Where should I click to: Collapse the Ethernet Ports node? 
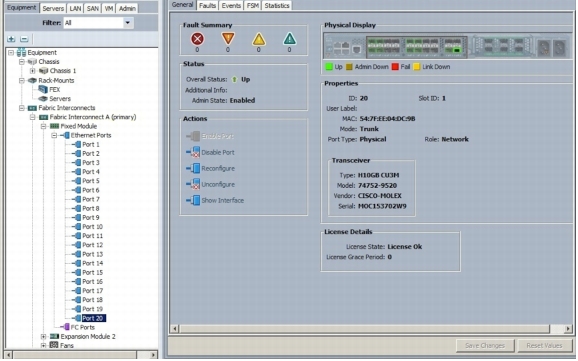[54, 135]
